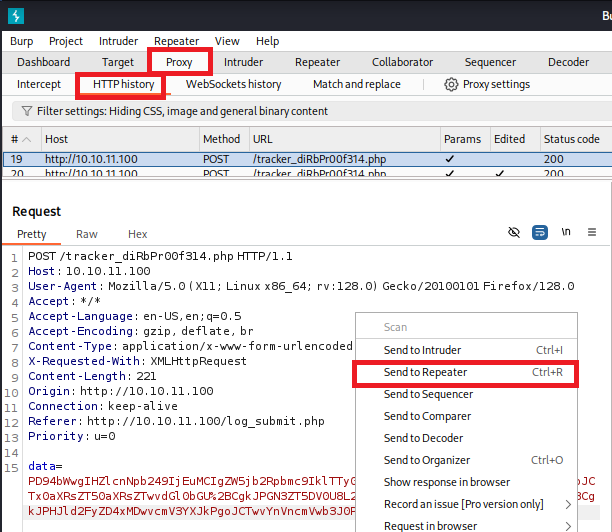Switch to the Hex request view tab
Image resolution: width=612 pixels, height=532 pixels.
pos(137,234)
